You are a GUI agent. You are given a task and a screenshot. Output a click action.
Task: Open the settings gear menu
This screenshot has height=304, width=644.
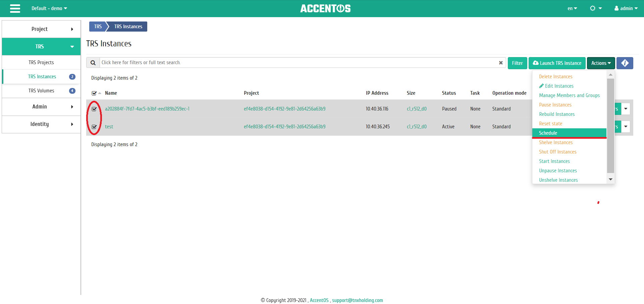[x=596, y=8]
